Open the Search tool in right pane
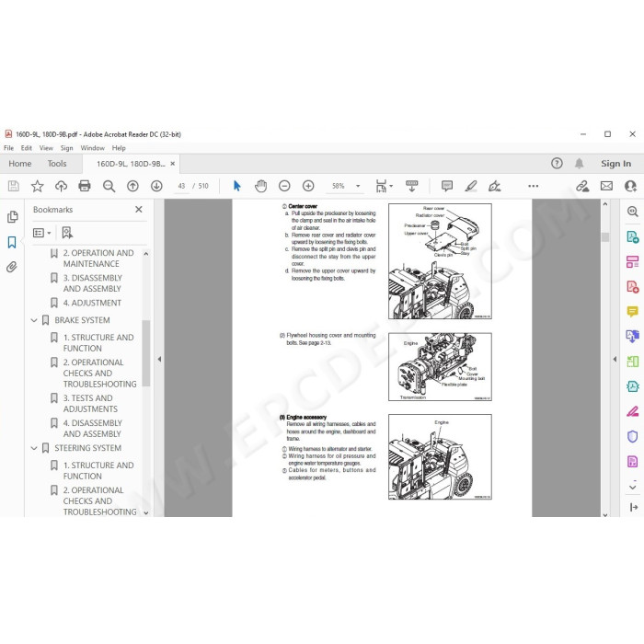644x644 pixels. (633, 212)
